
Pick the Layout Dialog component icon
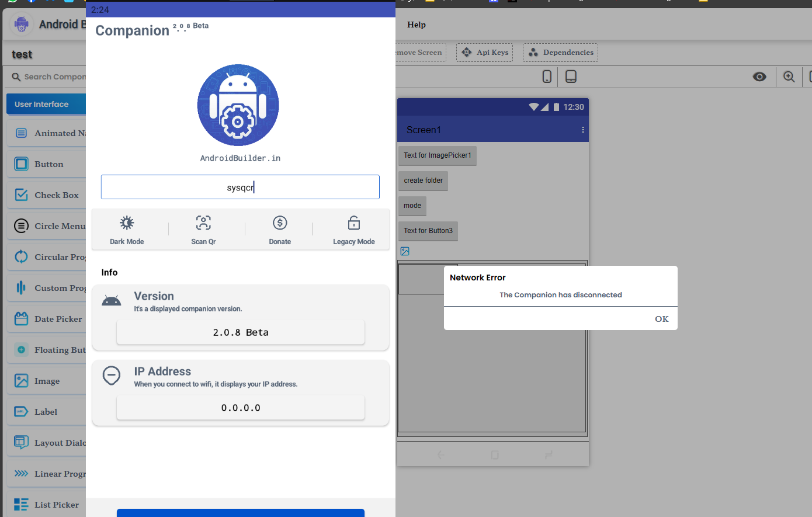pos(21,443)
